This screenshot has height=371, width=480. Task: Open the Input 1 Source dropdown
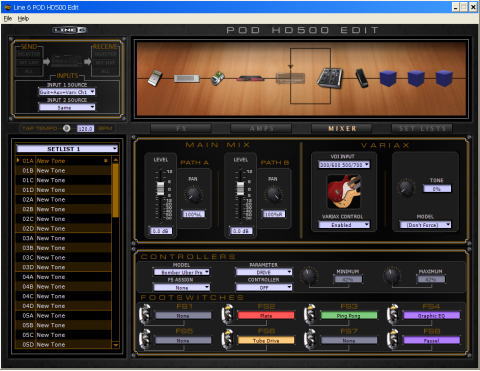pos(67,92)
